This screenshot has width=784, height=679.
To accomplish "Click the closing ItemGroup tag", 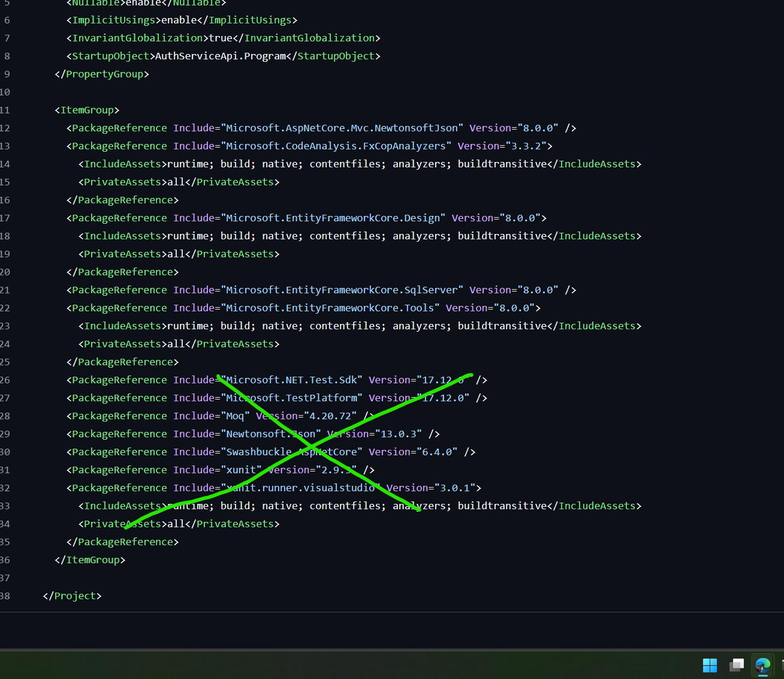I will point(90,560).
